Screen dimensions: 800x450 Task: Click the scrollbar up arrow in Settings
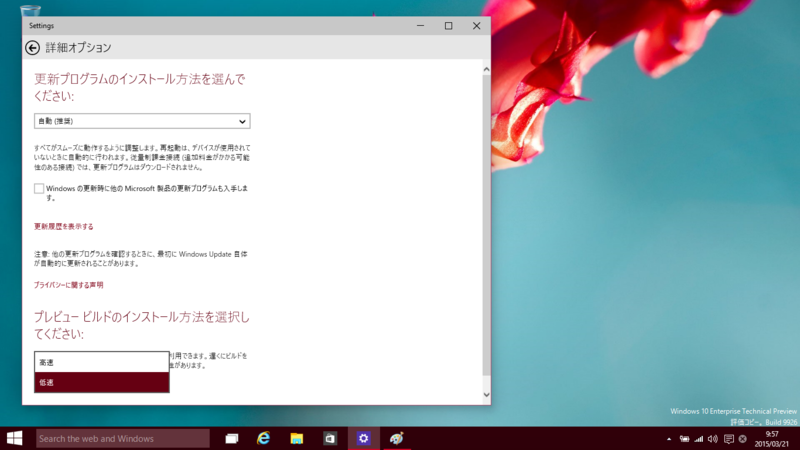(486, 69)
